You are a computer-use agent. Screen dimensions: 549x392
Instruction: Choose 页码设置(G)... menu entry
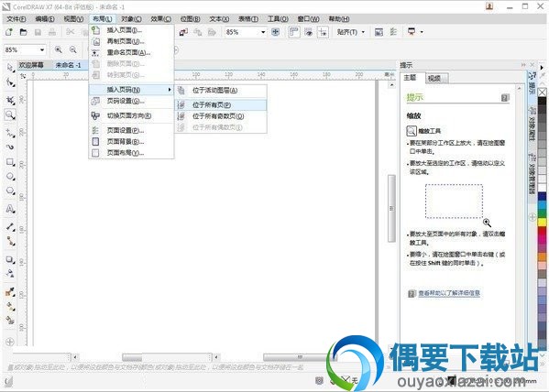coord(131,101)
